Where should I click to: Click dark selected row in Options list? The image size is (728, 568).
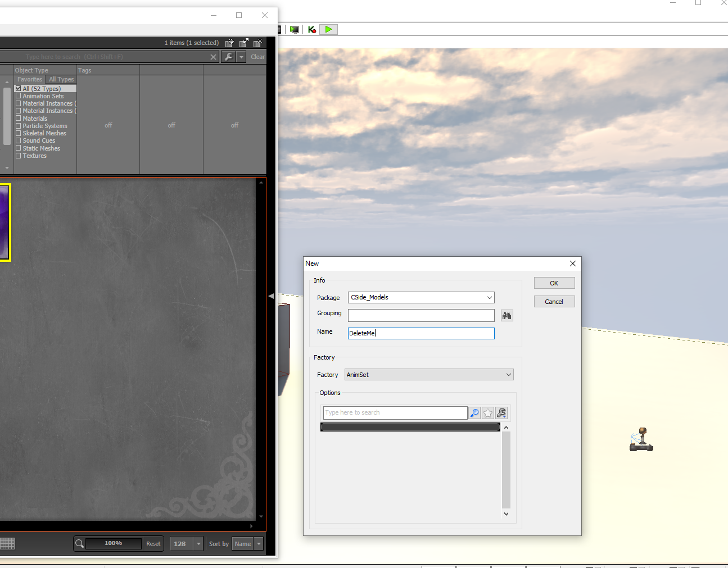410,427
